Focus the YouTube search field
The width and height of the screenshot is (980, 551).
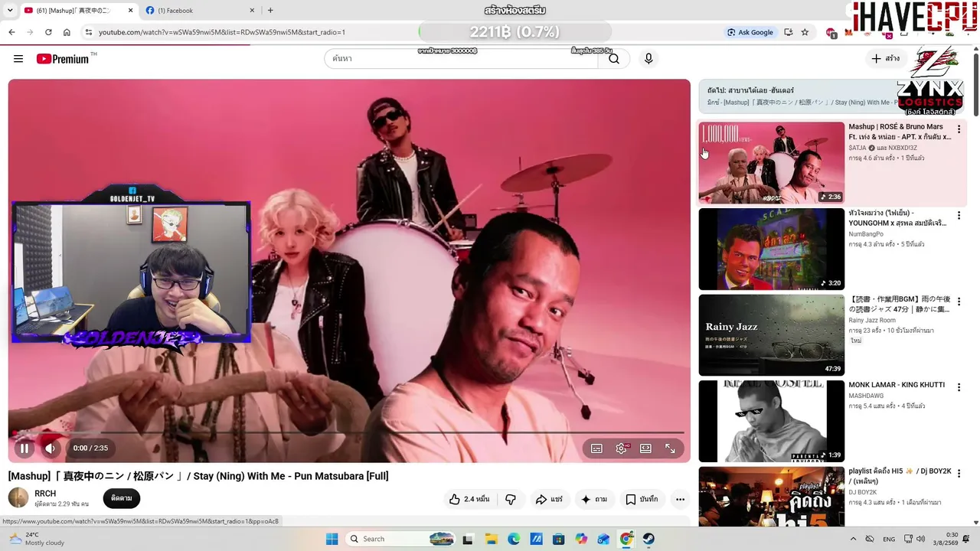tap(461, 59)
